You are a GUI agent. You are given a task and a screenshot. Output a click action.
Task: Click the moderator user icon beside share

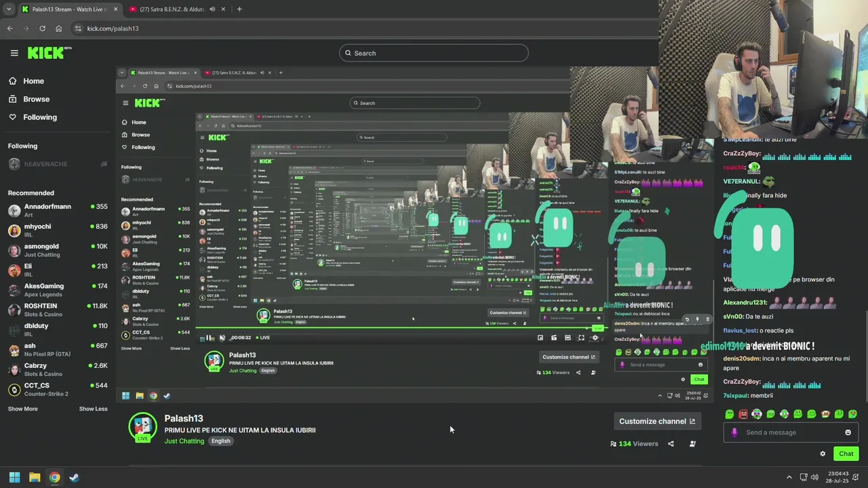(692, 444)
